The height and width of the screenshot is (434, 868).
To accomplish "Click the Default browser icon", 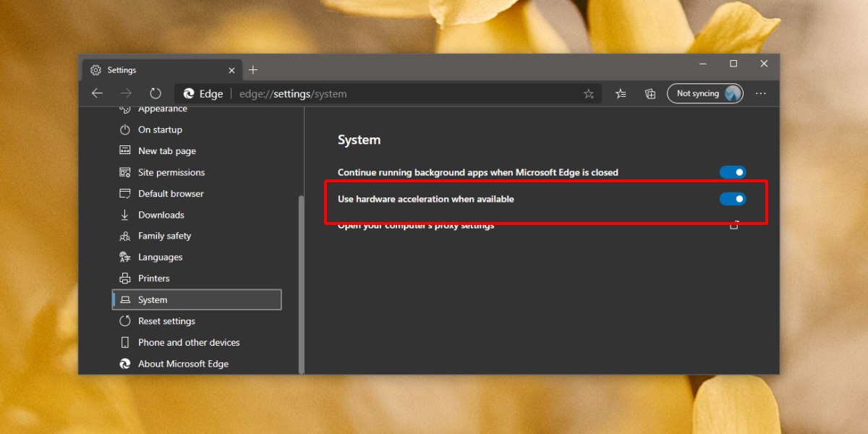I will click(x=124, y=194).
